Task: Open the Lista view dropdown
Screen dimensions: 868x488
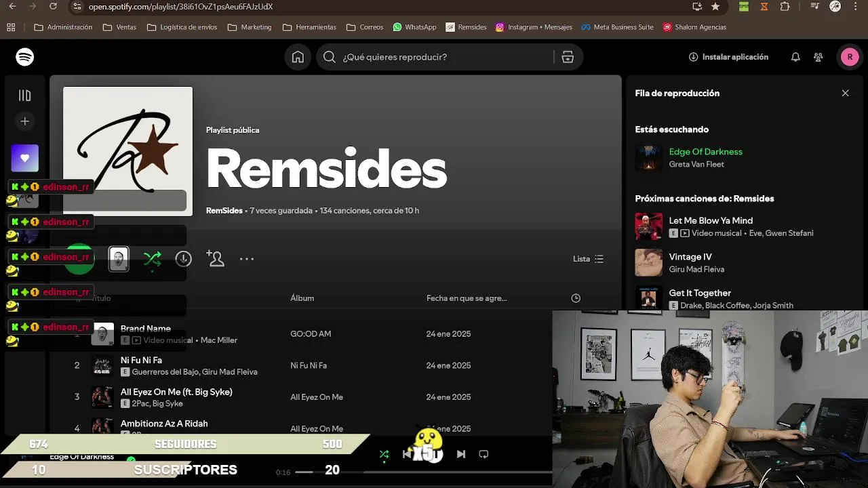Action: tap(588, 259)
